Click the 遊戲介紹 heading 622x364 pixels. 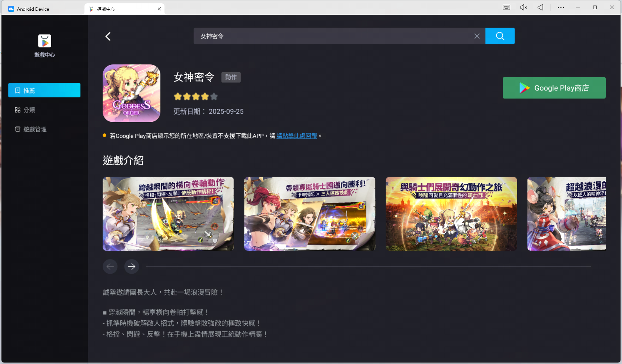pos(123,160)
